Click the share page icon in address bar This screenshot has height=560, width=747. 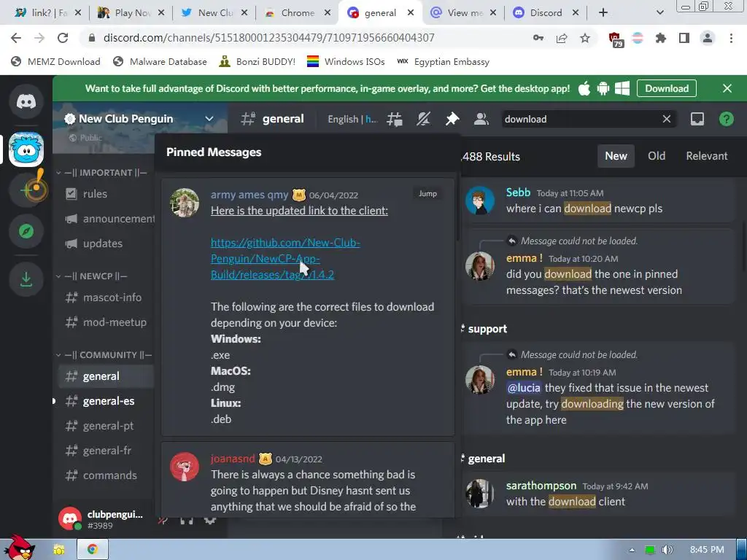(x=562, y=38)
